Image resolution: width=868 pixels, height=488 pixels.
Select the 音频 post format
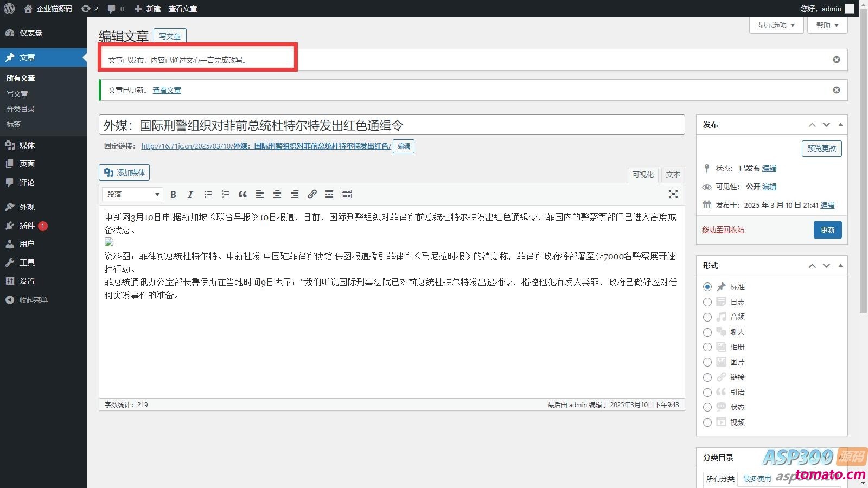click(707, 317)
